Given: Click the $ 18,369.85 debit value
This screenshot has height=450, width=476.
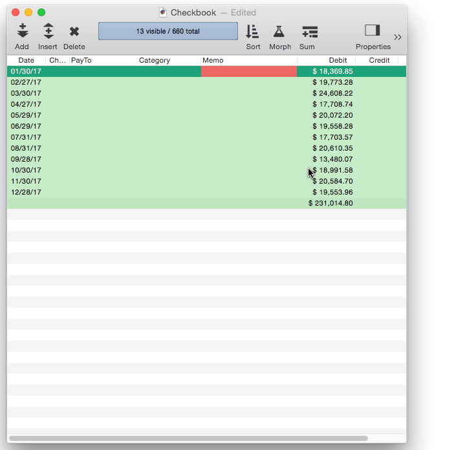Looking at the screenshot, I should (332, 71).
